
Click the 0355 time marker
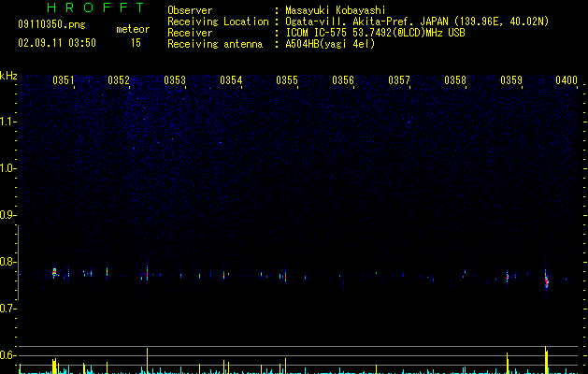[x=287, y=80]
